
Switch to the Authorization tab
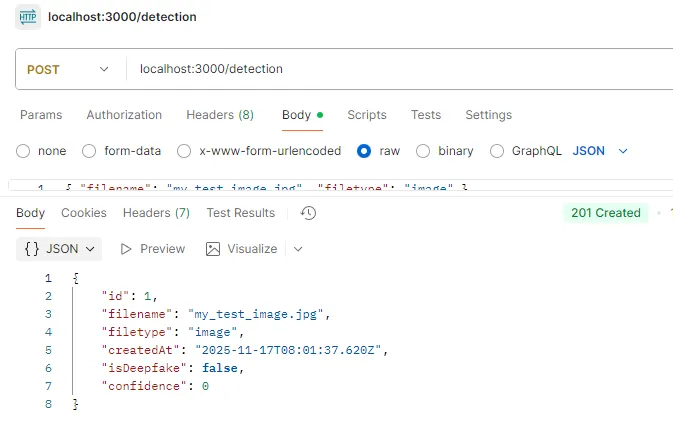[124, 115]
